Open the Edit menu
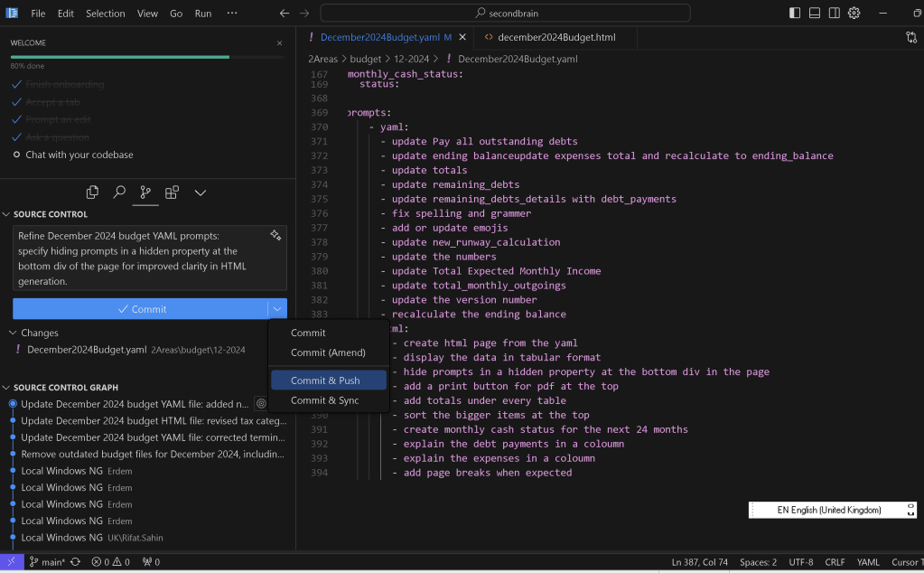 pyautogui.click(x=65, y=13)
